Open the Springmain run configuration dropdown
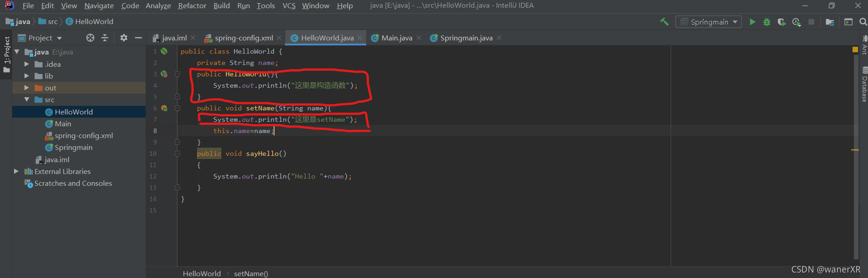868x278 pixels. pyautogui.click(x=709, y=22)
